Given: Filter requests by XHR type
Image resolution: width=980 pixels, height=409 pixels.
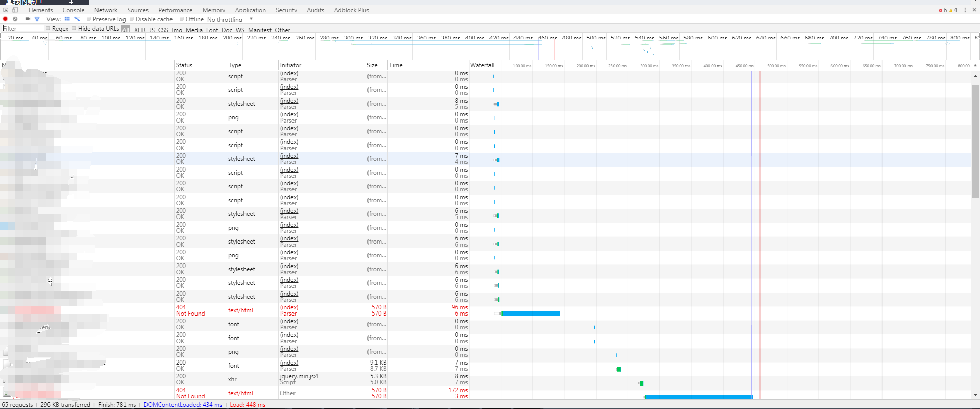Looking at the screenshot, I should (140, 30).
